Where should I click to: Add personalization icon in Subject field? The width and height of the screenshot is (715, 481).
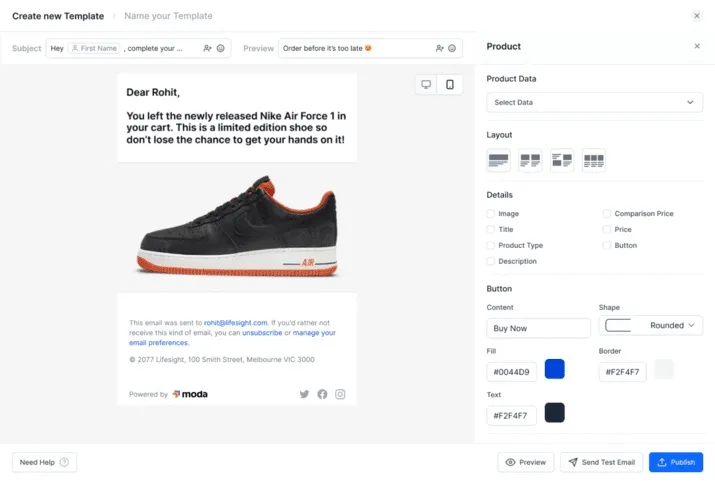point(207,48)
